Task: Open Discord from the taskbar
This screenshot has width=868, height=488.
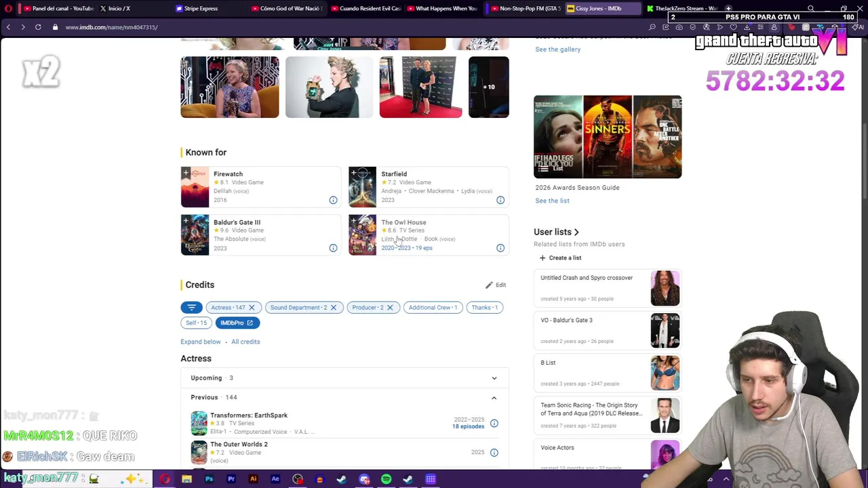Action: pos(364,479)
